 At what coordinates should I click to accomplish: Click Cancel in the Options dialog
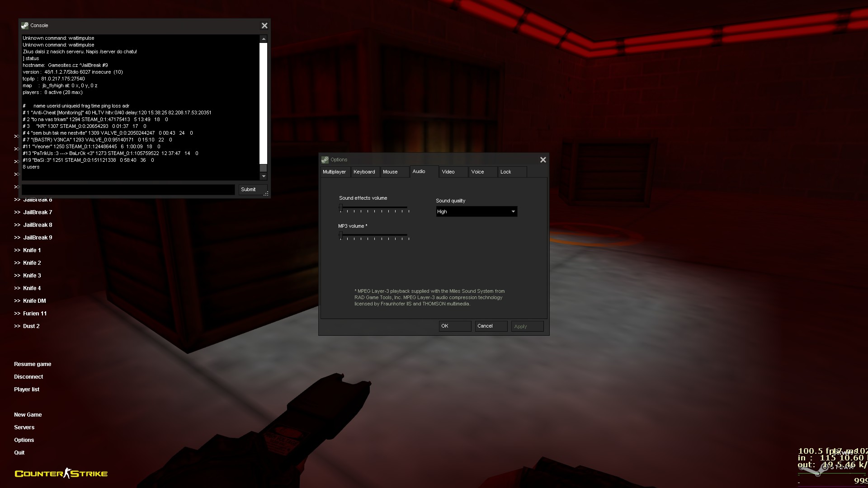[x=491, y=326]
